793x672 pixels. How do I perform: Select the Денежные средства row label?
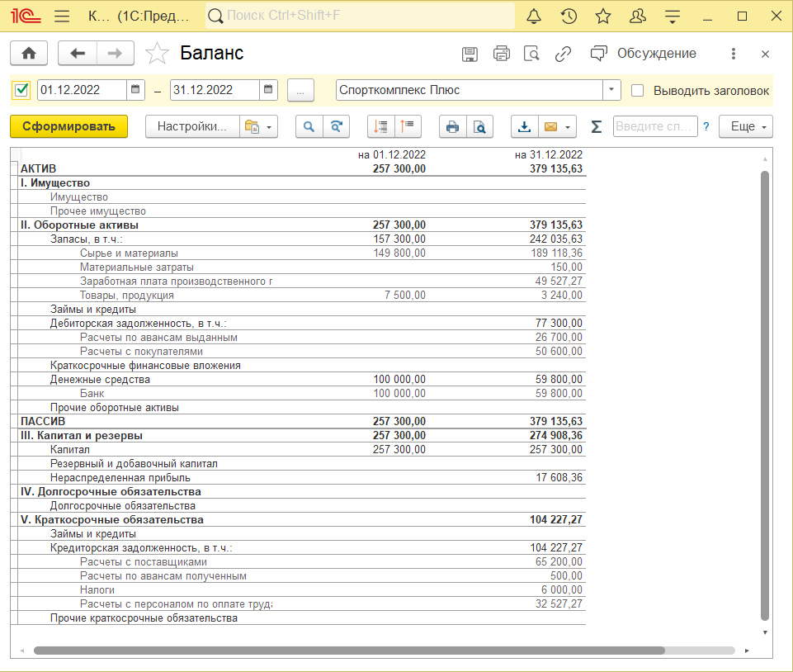tap(100, 380)
